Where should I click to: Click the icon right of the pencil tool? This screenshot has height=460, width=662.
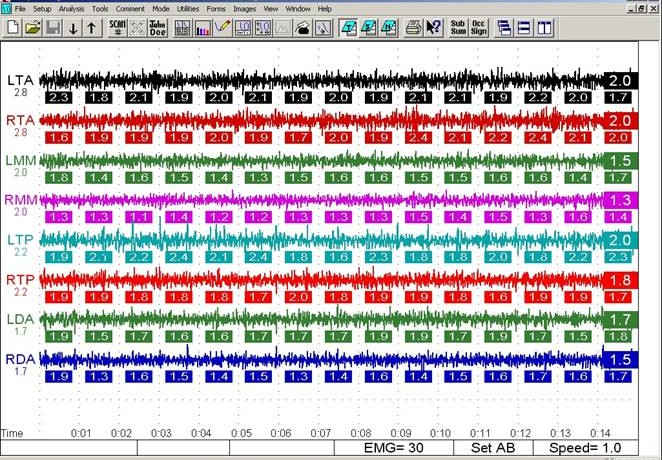[x=243, y=28]
